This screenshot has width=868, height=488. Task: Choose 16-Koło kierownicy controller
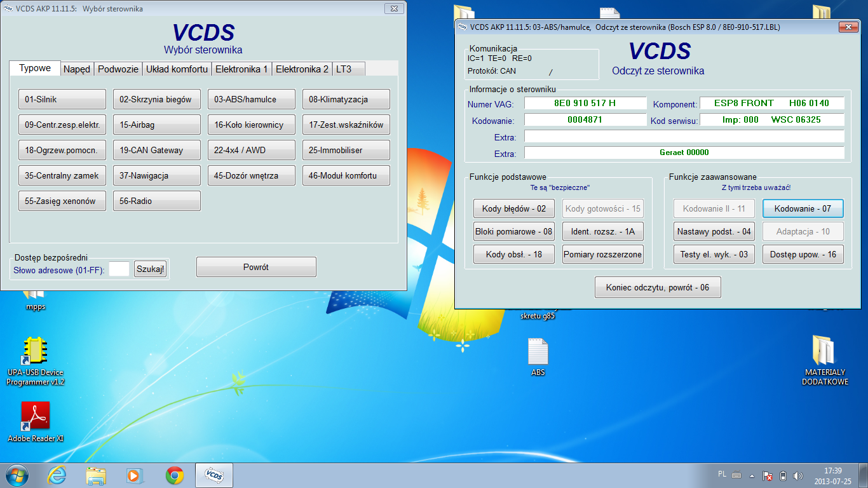[252, 125]
